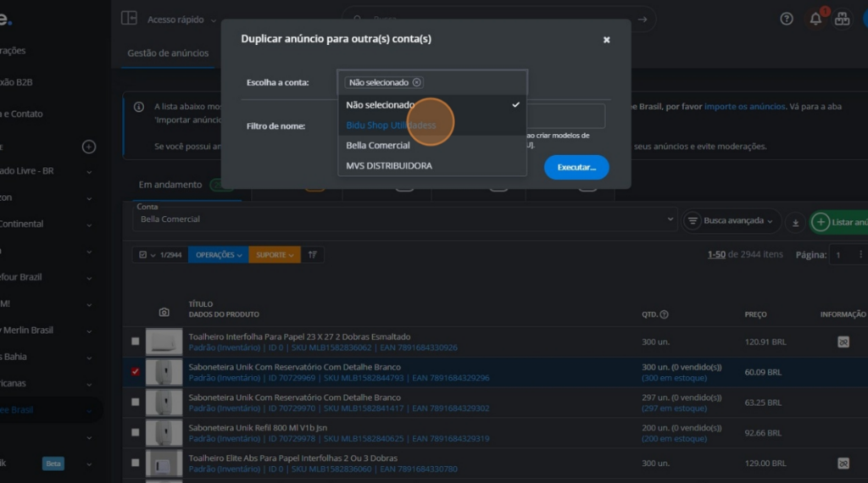Open the notifications bell
The width and height of the screenshot is (868, 483).
click(815, 19)
